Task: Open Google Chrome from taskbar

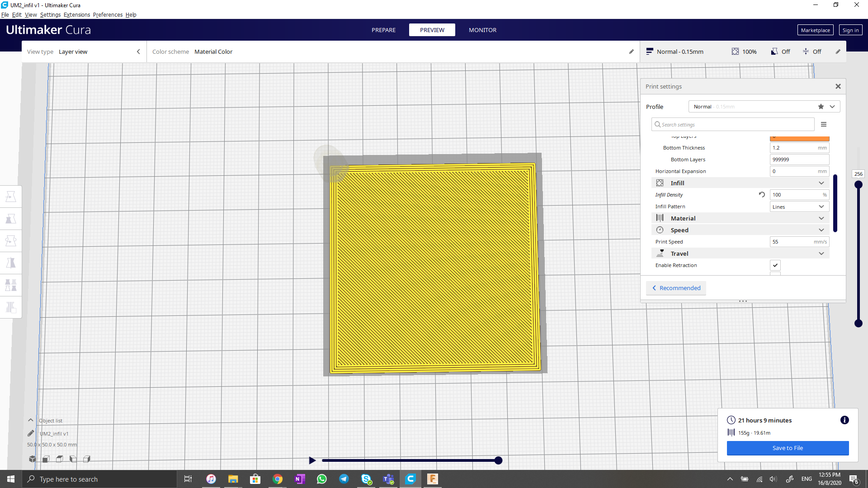Action: (x=278, y=479)
